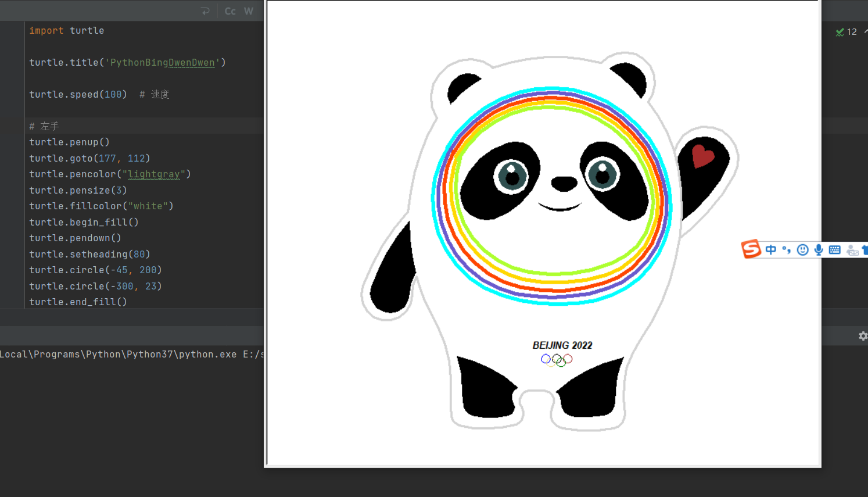Click the Sogou input method logo
Screen dimensions: 868x497
(751, 249)
